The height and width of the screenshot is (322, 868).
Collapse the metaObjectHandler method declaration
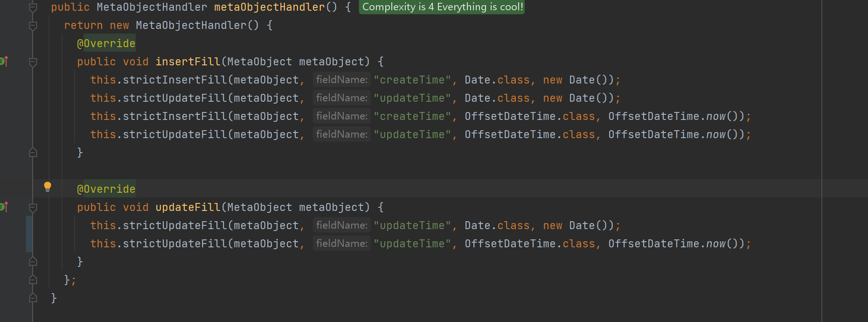(x=33, y=7)
